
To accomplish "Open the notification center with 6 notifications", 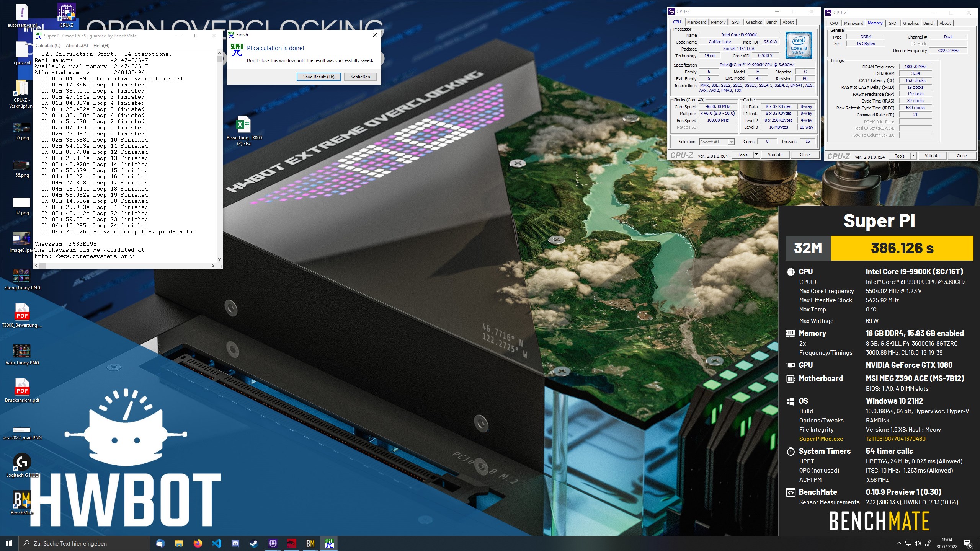I will [968, 544].
